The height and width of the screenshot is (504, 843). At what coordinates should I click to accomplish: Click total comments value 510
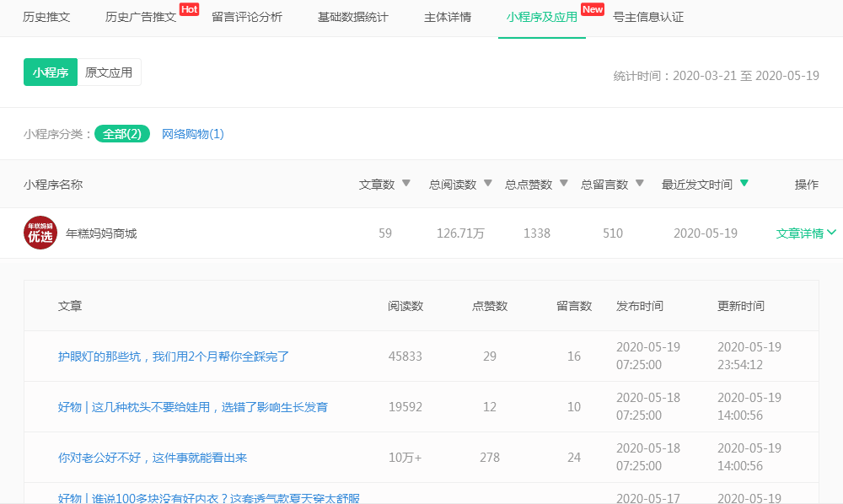click(x=612, y=233)
